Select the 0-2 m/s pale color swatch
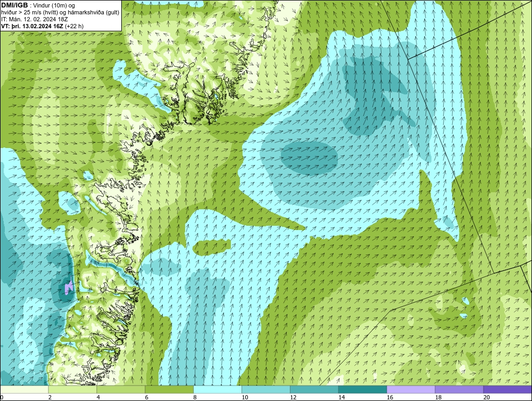The height and width of the screenshot is (401, 532). pos(24,389)
